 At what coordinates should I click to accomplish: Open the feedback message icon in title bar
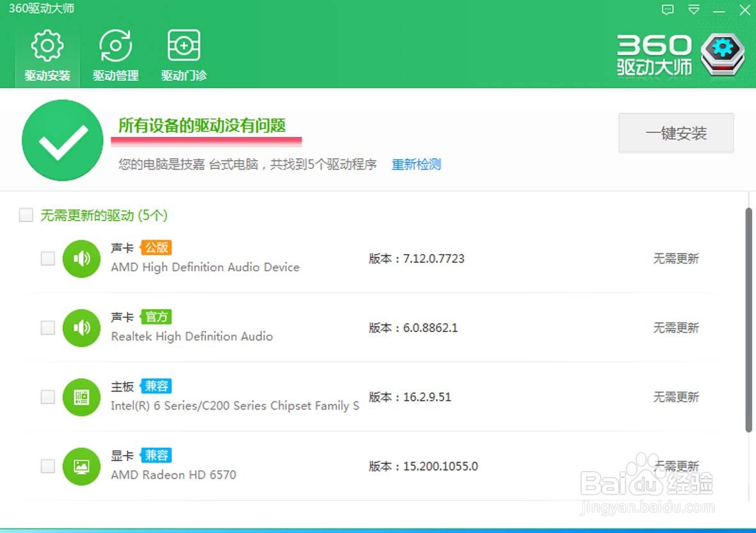(x=668, y=10)
